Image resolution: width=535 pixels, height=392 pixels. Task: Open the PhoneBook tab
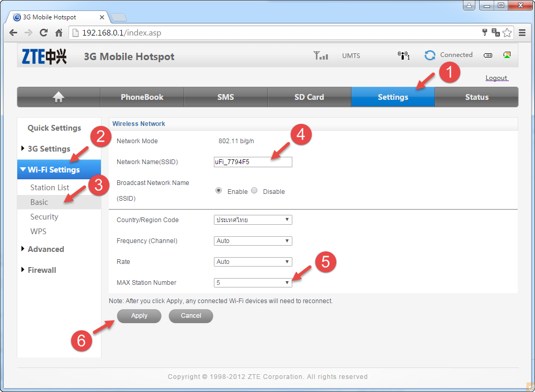coord(142,97)
